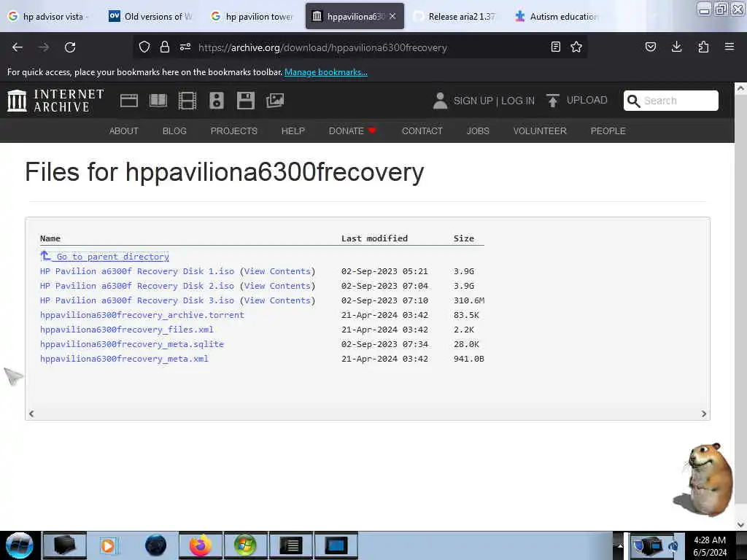Open the Texts book icon
Screen dimensions: 747x560
click(158, 101)
